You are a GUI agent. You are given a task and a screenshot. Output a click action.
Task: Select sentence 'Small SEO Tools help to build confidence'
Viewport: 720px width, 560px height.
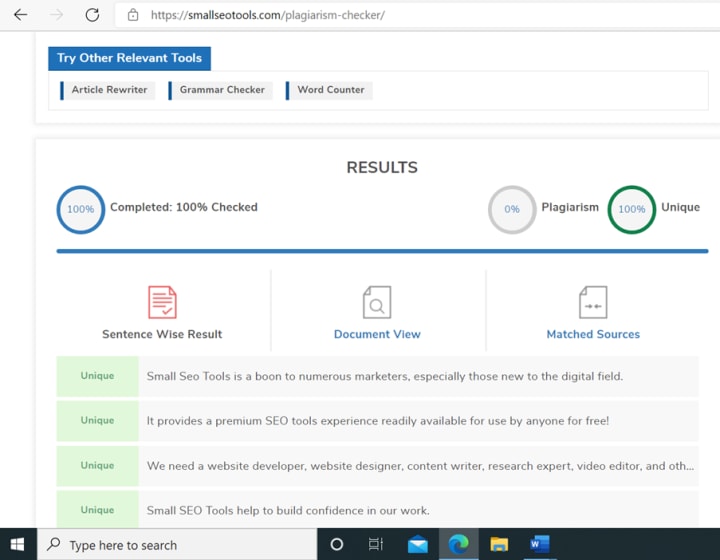288,510
